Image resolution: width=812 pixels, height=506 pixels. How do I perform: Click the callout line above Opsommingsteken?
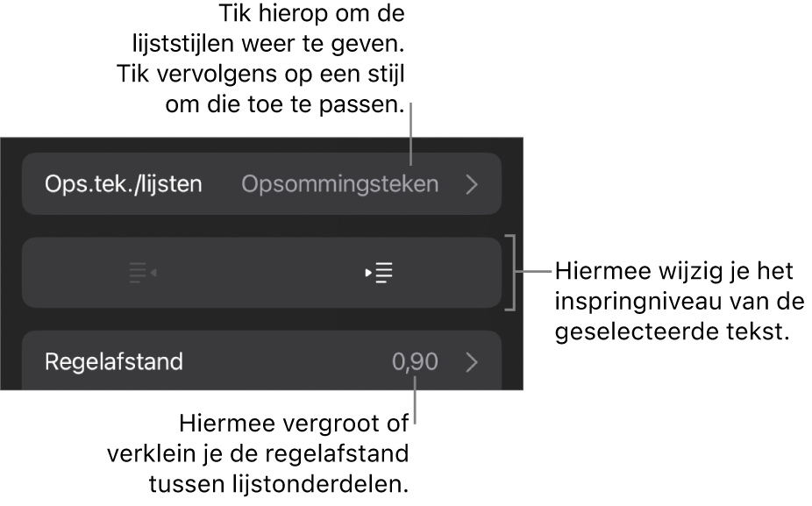pyautogui.click(x=412, y=132)
